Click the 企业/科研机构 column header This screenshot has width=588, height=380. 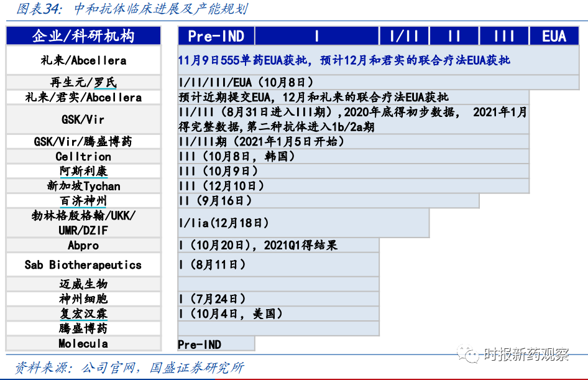[83, 35]
